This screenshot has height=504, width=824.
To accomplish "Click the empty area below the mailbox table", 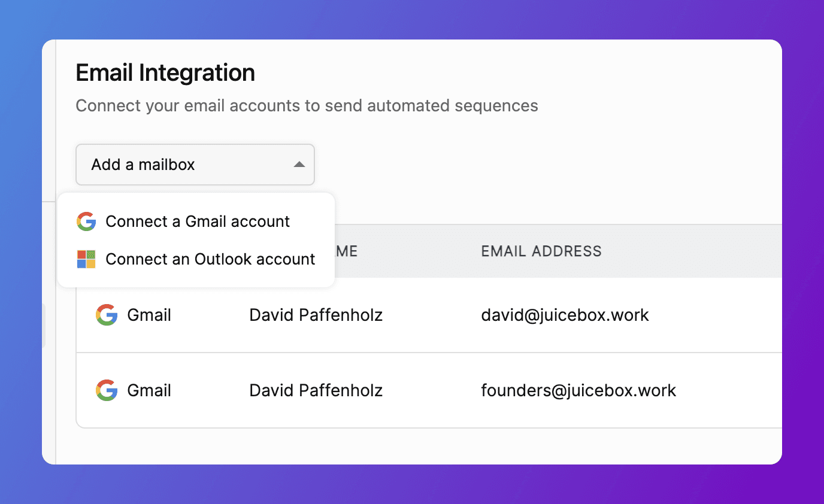I will [x=419, y=446].
